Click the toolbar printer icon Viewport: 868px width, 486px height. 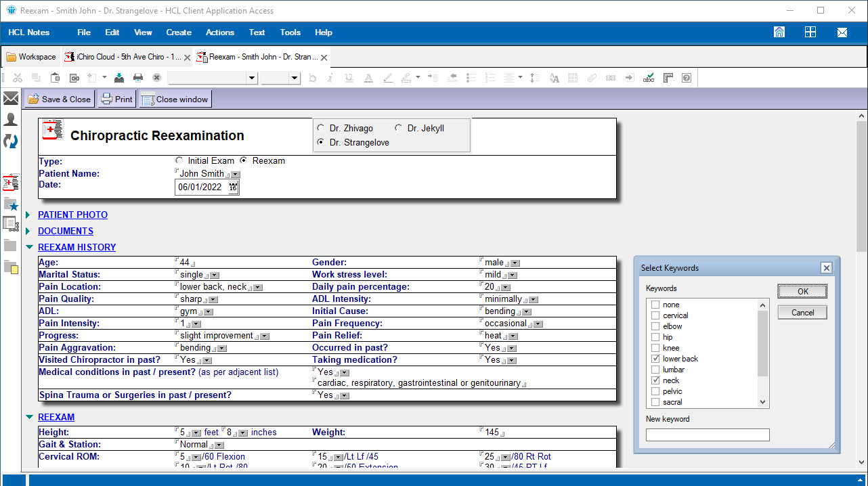(138, 78)
